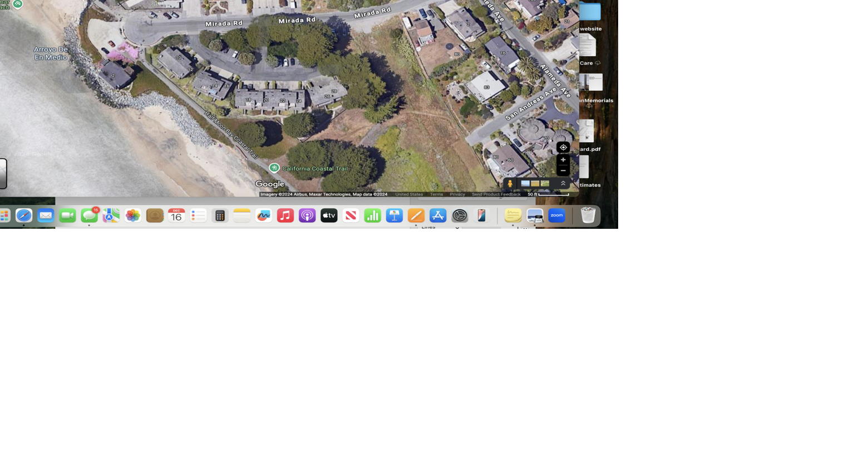Expand imagery options via the double-chevron

(563, 183)
